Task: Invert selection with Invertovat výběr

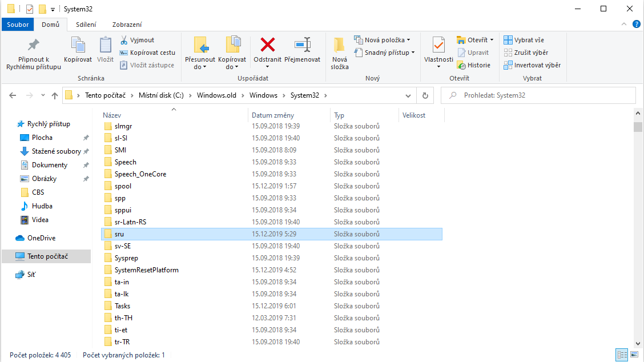Action: (532, 65)
